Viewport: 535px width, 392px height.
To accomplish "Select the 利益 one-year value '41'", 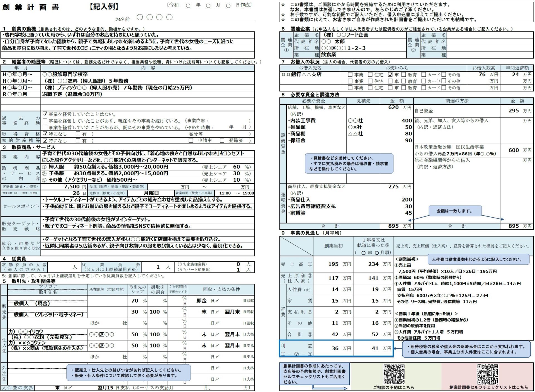I will pyautogui.click(x=375, y=349).
